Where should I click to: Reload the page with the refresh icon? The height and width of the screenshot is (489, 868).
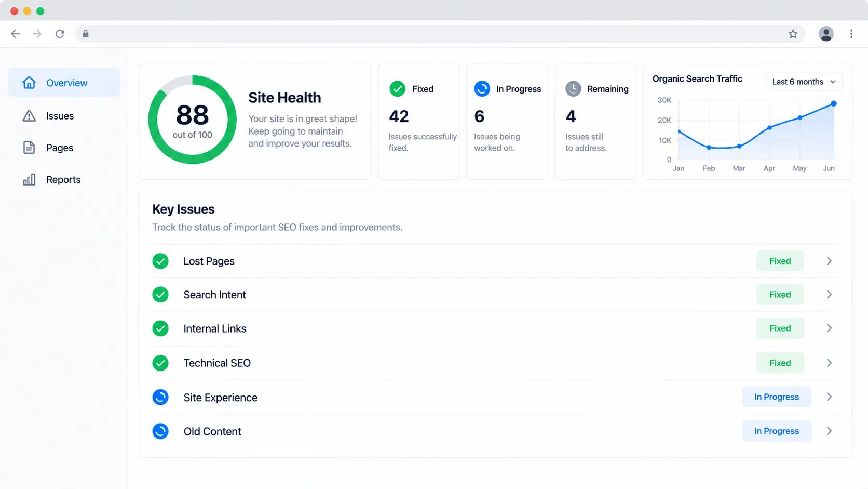pos(60,34)
